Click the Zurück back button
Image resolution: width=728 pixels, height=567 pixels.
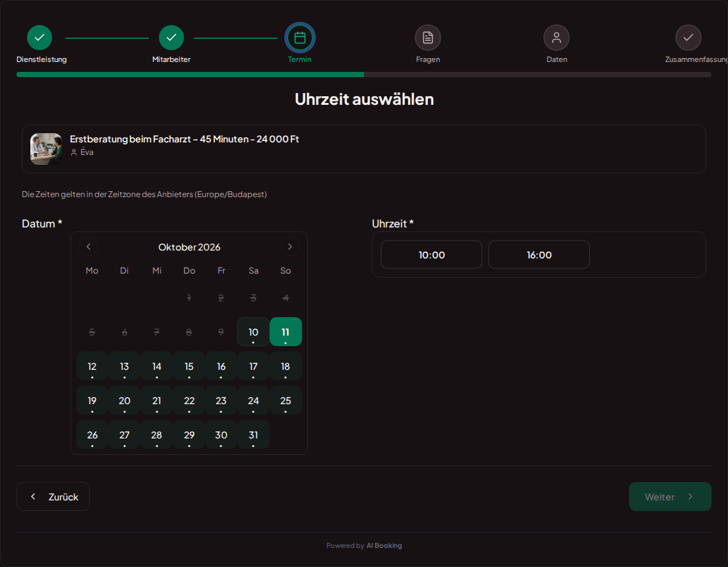(53, 496)
